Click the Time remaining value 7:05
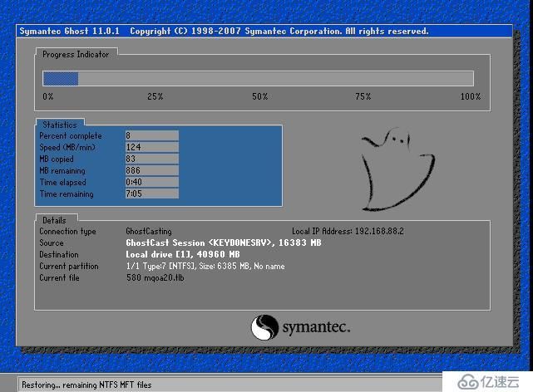 [x=151, y=194]
